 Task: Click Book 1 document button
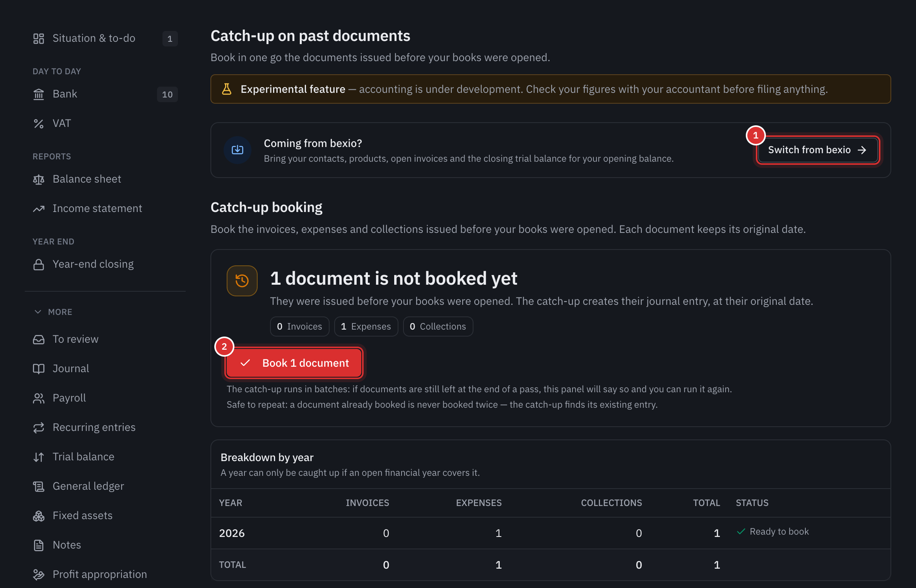[294, 363]
